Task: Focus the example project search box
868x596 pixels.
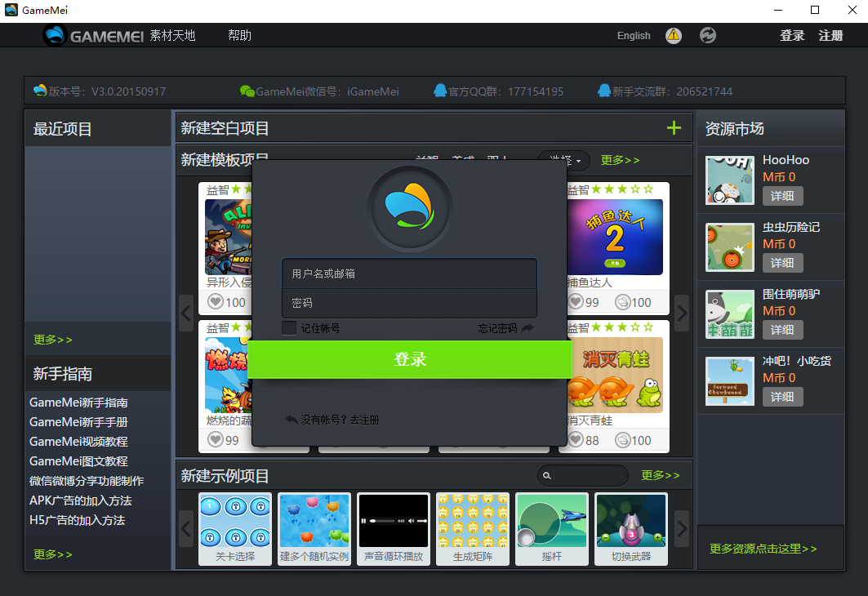Action: (x=583, y=475)
